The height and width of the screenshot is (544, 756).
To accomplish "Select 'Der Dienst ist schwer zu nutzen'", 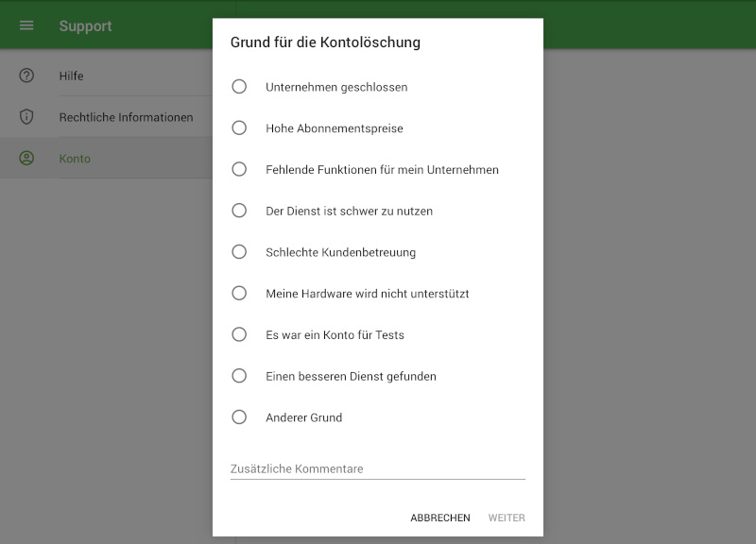I will click(x=239, y=211).
